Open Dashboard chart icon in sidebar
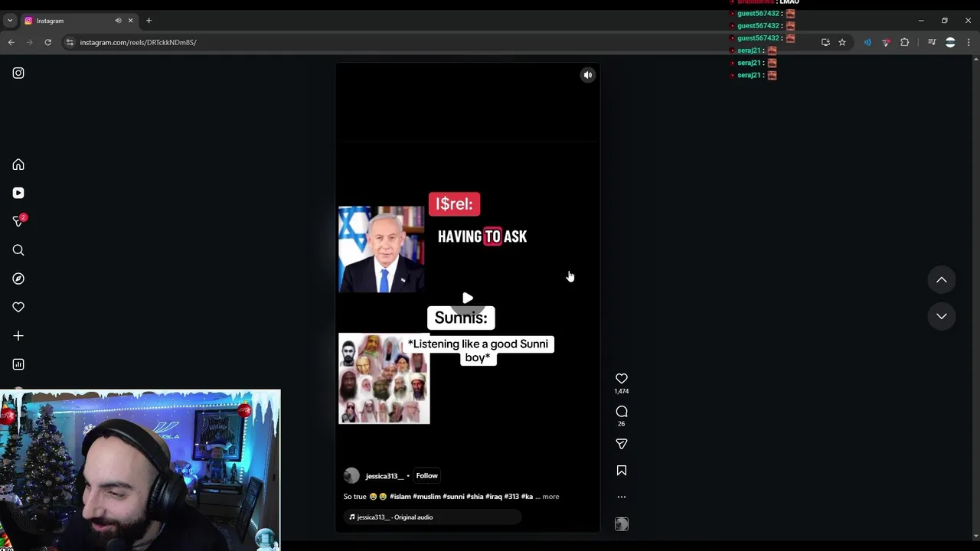980x551 pixels. [18, 364]
